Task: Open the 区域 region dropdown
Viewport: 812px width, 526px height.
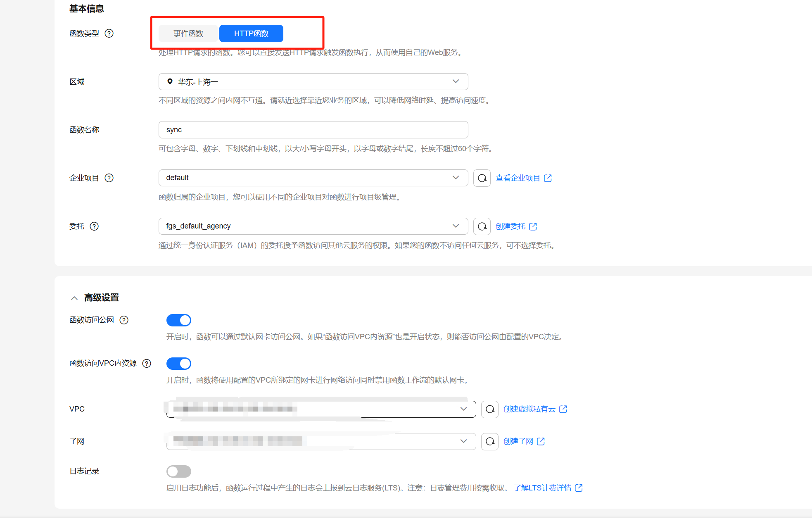Action: pos(313,82)
